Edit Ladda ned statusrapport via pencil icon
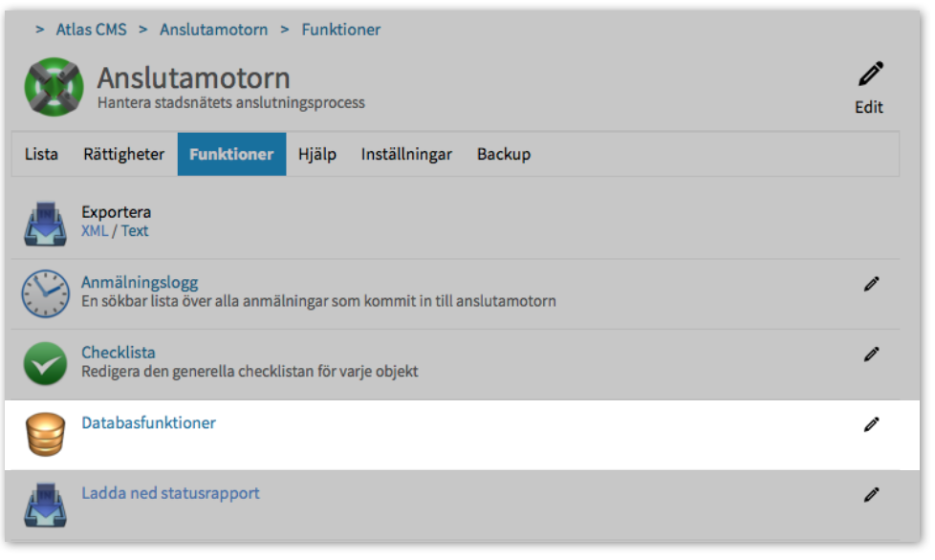The image size is (935, 560). 871,495
